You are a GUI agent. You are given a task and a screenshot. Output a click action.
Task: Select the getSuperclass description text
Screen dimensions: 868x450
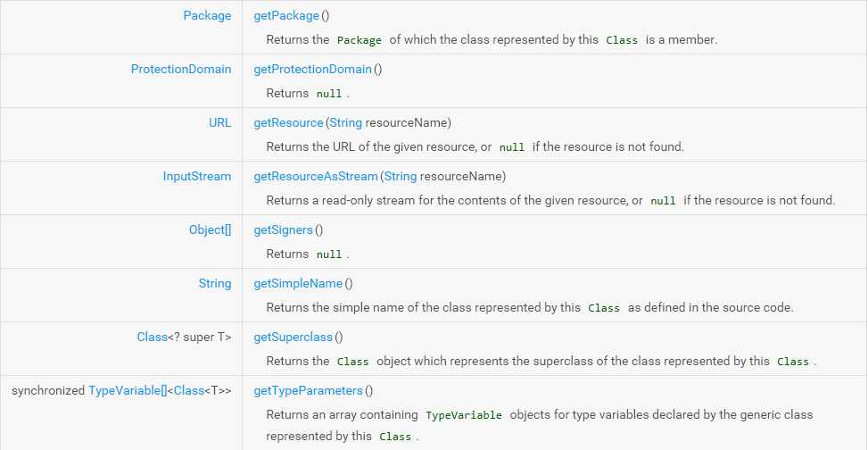point(541,362)
